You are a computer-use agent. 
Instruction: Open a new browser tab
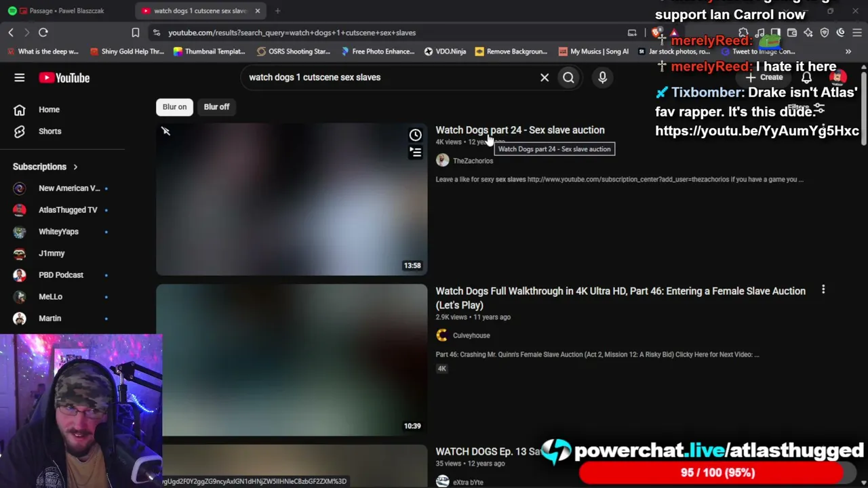277,11
